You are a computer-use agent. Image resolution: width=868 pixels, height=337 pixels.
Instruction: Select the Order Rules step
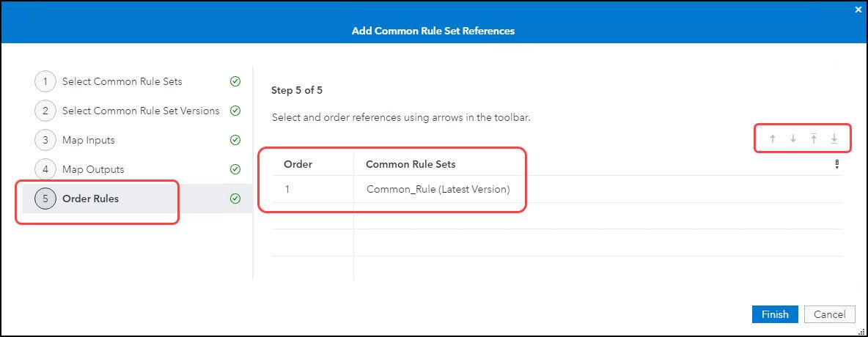[90, 199]
